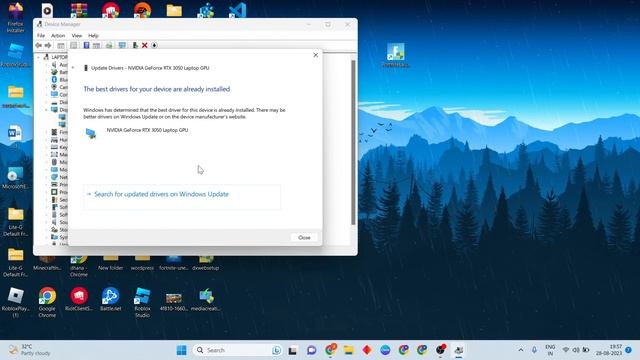Click the Device Manager taskbar icon
The width and height of the screenshot is (640, 360).
459,350
